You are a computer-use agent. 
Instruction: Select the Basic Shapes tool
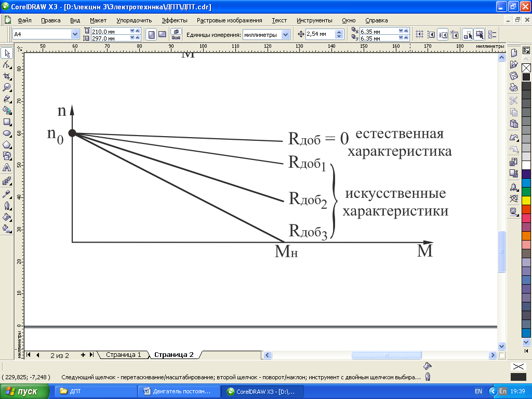click(x=7, y=156)
